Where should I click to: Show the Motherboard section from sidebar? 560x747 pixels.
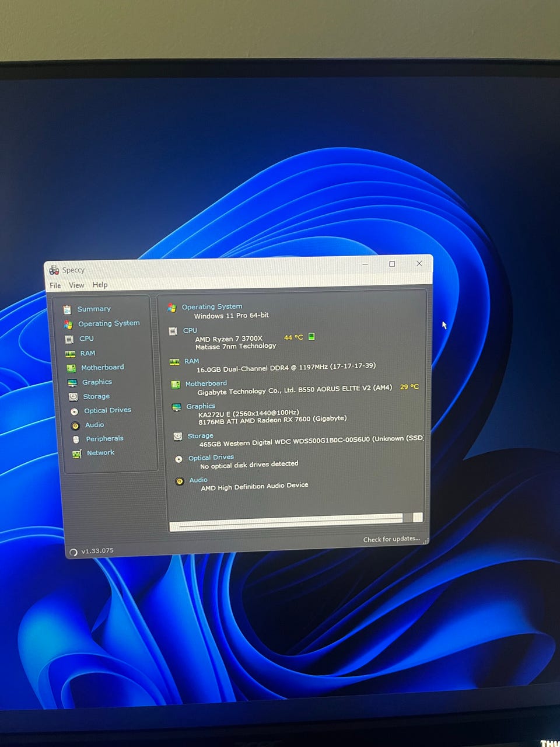pyautogui.click(x=103, y=368)
